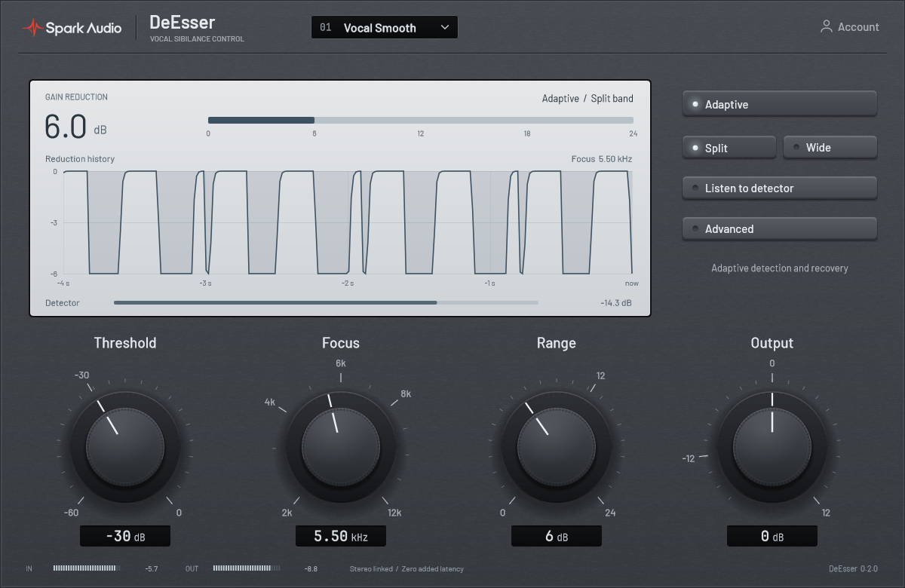Click the Account person icon
The height and width of the screenshot is (588, 905).
pos(827,27)
